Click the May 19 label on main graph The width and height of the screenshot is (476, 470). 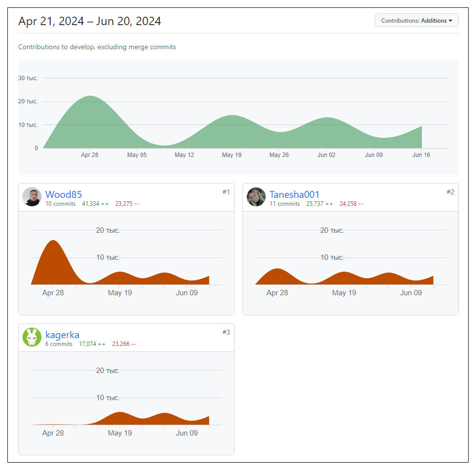(x=232, y=155)
